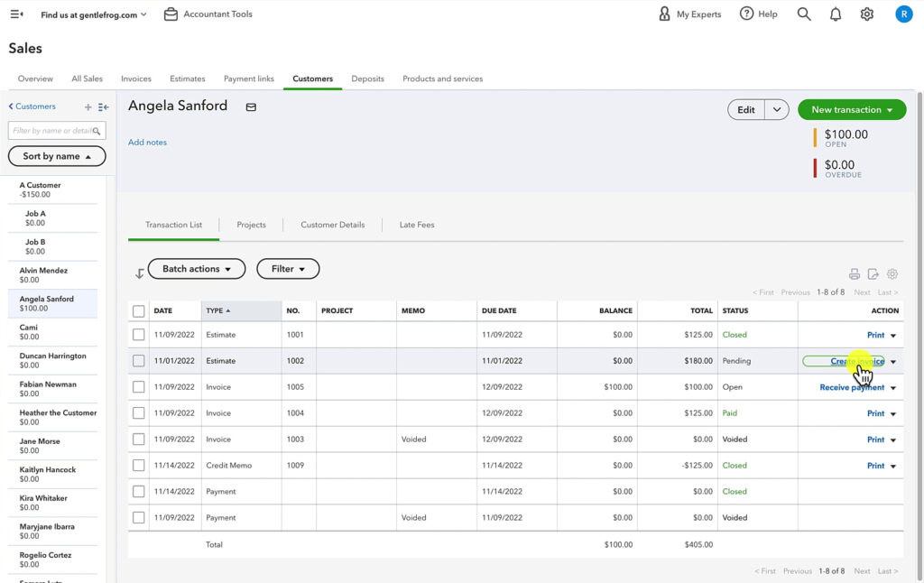
Task: Open the Filter dropdown
Action: [287, 268]
